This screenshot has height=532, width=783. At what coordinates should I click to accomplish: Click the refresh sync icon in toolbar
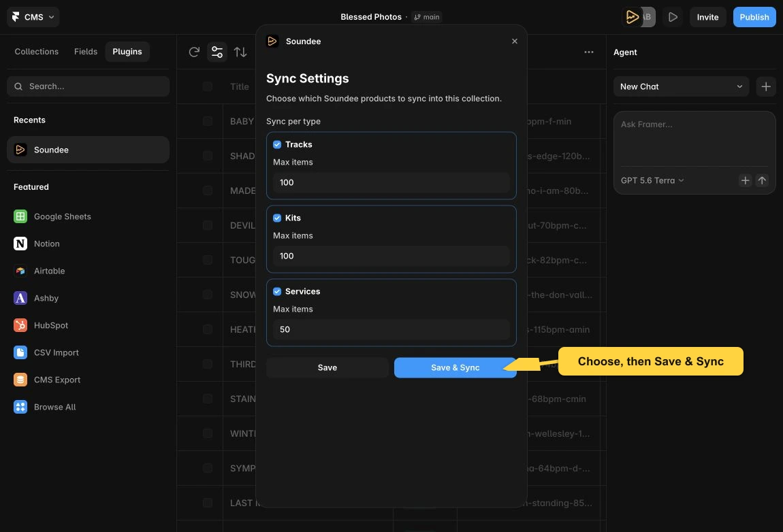coord(194,52)
